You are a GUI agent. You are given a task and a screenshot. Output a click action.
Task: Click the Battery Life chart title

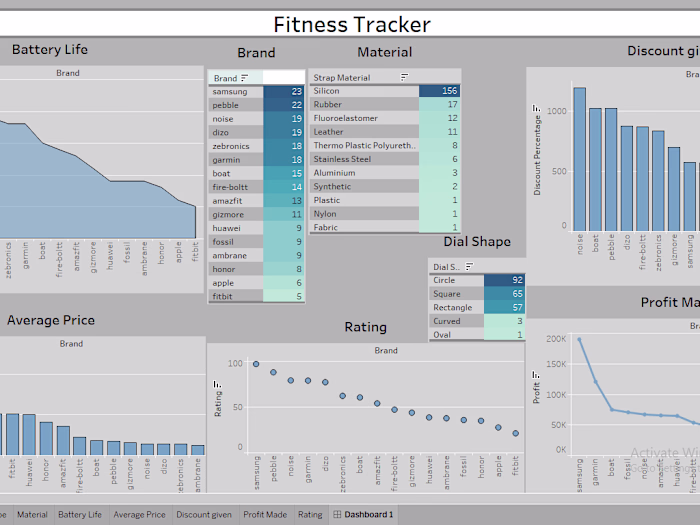[x=50, y=49]
